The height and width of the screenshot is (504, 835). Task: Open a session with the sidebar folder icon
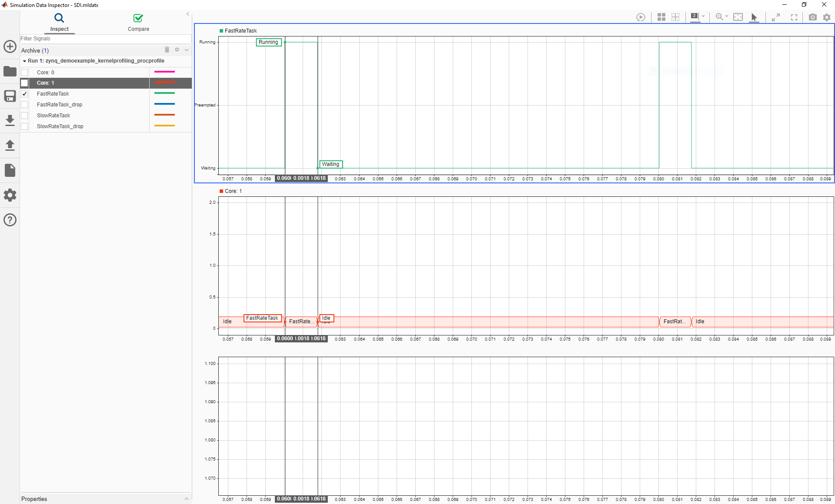(x=10, y=71)
